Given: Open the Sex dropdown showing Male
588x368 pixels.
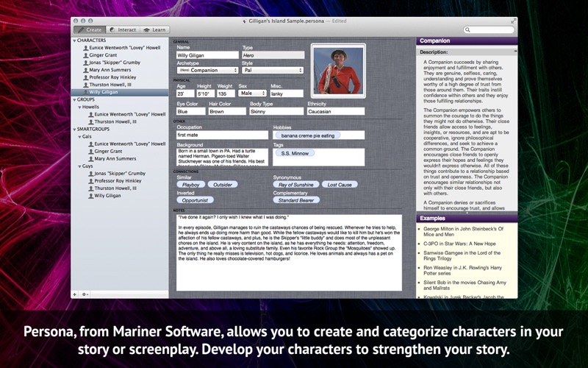Looking at the screenshot, I should pos(252,93).
